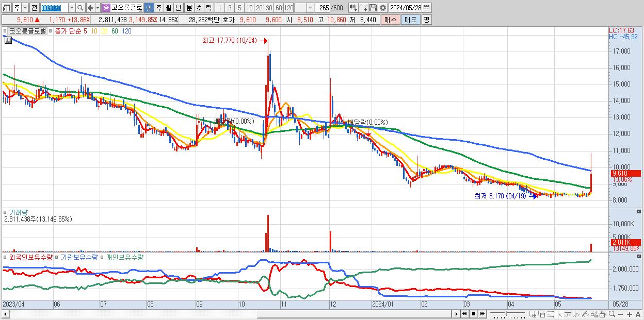Click the 3D box with bars icon

coord(594,314)
